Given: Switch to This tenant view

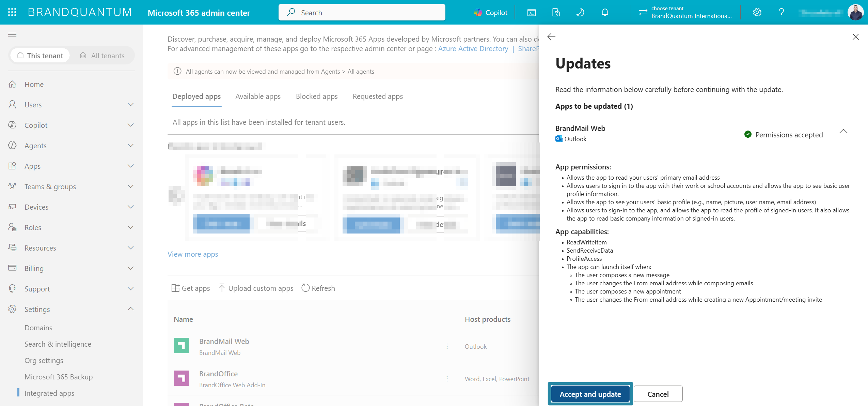Looking at the screenshot, I should click(x=40, y=56).
